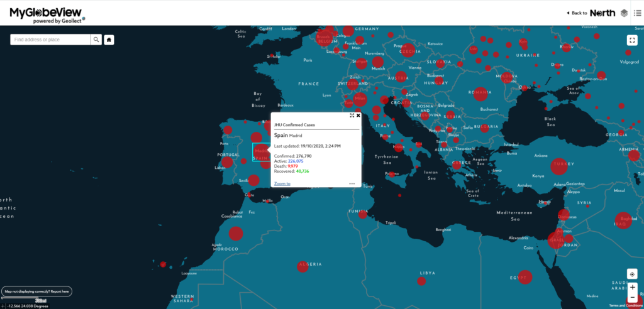The width and height of the screenshot is (644, 309).
Task: Open the layers stack icon
Action: [624, 13]
